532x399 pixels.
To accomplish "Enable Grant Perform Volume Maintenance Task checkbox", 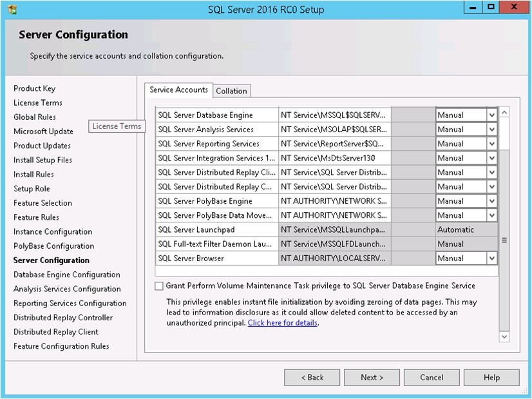I will tap(159, 286).
